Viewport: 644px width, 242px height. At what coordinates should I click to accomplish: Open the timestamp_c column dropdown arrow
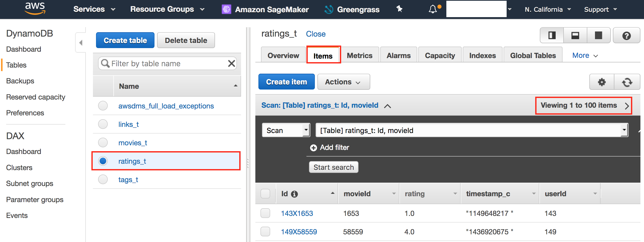[x=534, y=194]
